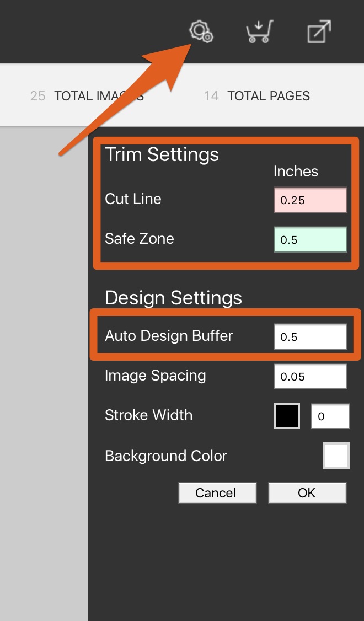Click the Total Images counter
364x621 pixels.
point(87,96)
